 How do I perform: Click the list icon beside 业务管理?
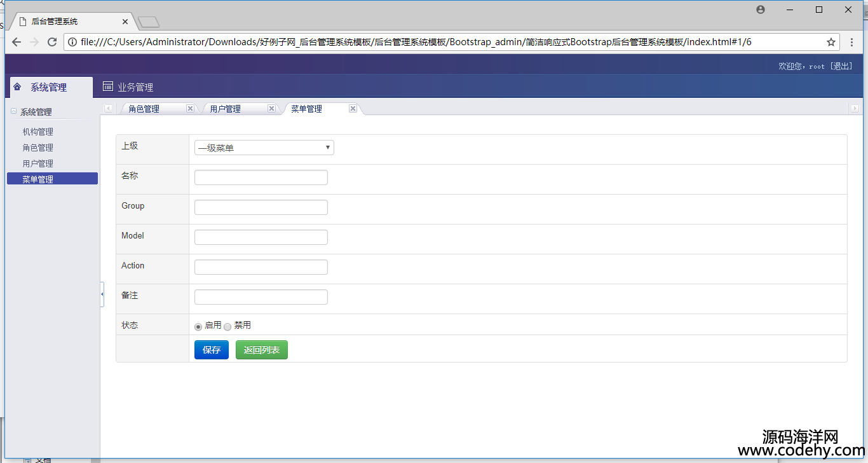click(108, 87)
